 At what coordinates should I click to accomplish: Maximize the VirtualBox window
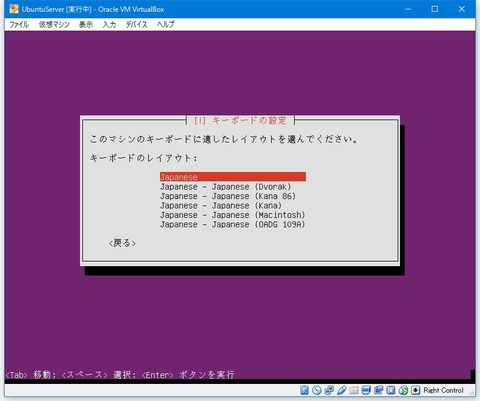pyautogui.click(x=435, y=9)
